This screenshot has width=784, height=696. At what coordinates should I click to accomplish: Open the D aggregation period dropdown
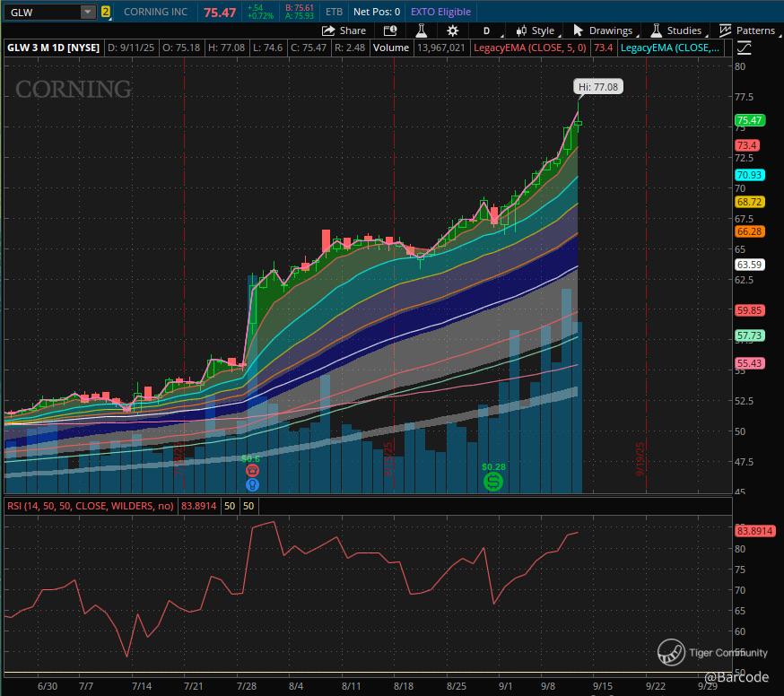[486, 30]
